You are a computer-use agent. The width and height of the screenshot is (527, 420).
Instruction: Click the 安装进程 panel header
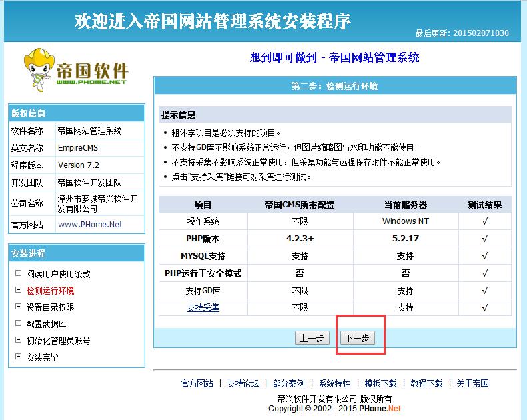77,253
